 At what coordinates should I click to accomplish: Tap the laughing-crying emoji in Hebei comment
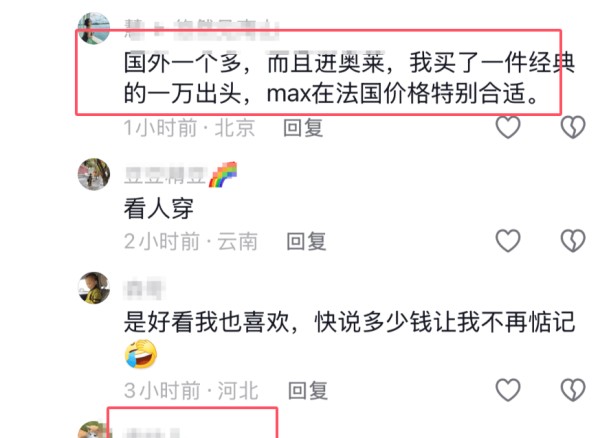point(141,354)
